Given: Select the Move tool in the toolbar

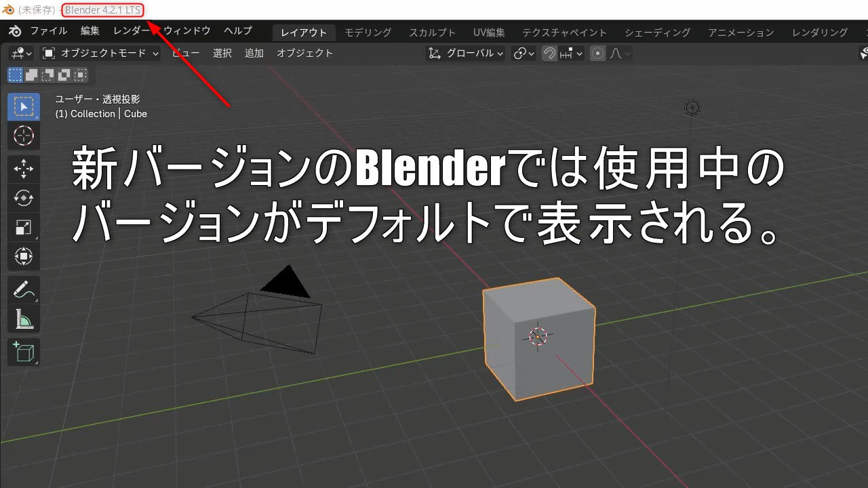Looking at the screenshot, I should pos(24,169).
